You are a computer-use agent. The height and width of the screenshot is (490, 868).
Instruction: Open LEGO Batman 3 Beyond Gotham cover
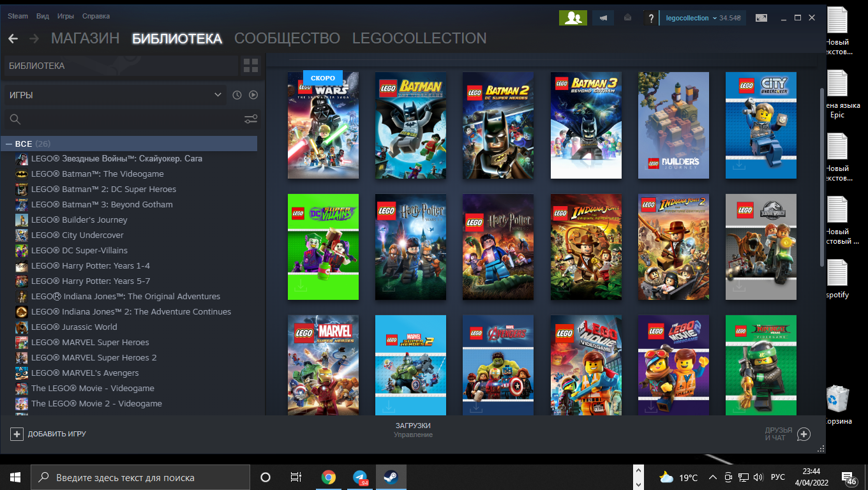click(x=586, y=125)
